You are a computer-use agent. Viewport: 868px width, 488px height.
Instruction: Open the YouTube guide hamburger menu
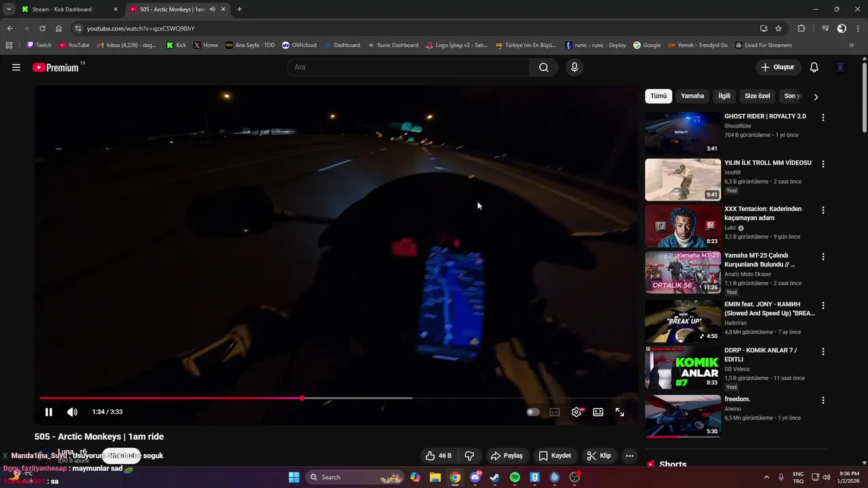click(16, 67)
